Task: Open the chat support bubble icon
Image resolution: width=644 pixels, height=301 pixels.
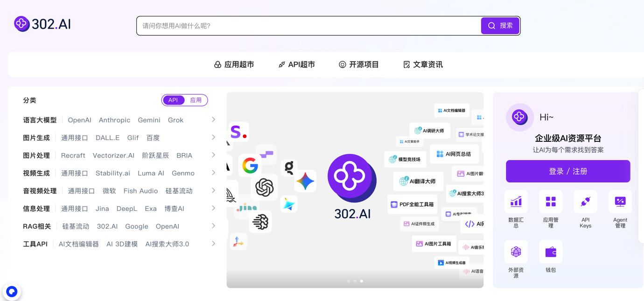Action: [x=12, y=292]
